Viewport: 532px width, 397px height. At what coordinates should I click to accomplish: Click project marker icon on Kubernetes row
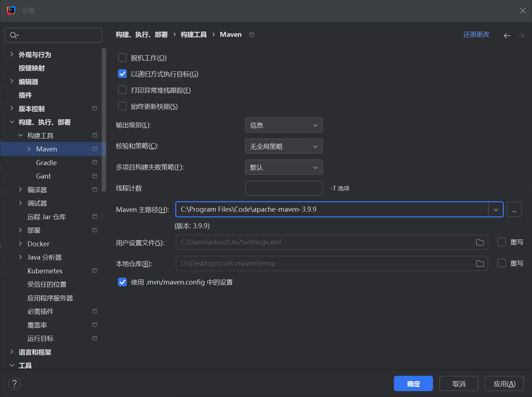95,270
